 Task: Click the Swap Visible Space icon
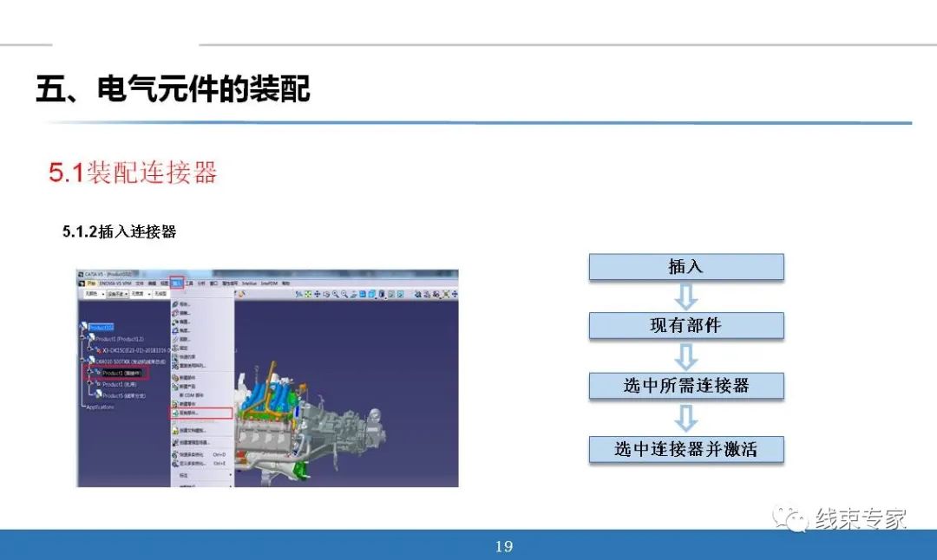[400, 294]
